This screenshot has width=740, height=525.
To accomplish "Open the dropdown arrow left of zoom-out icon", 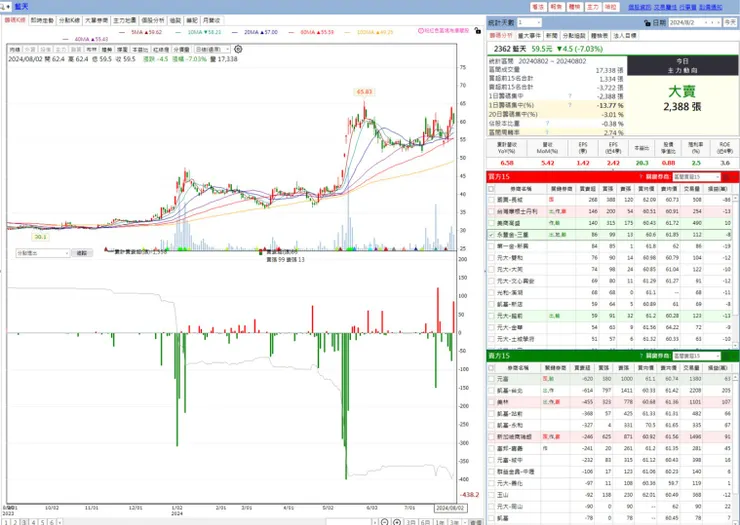I will click(x=375, y=522).
